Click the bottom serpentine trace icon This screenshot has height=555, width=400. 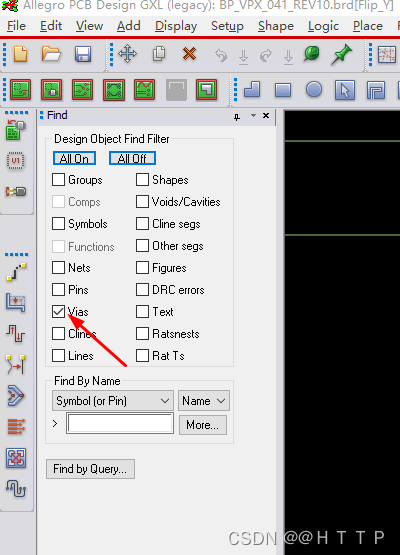(x=16, y=488)
